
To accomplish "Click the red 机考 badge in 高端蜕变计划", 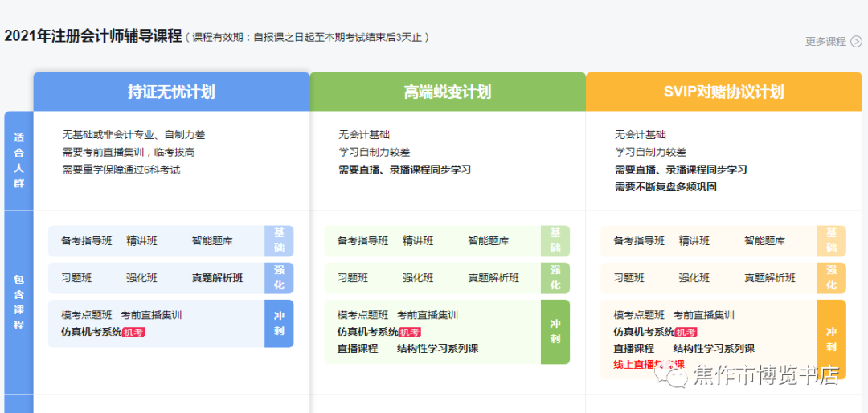I will (x=410, y=333).
